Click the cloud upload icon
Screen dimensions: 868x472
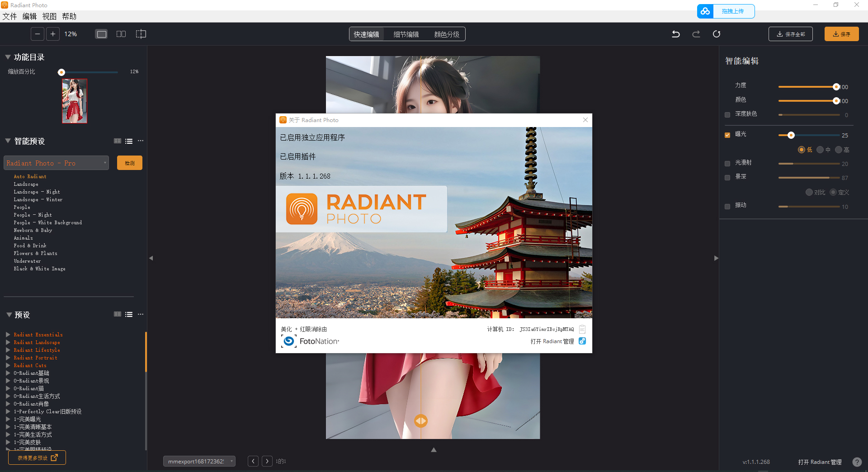point(705,11)
